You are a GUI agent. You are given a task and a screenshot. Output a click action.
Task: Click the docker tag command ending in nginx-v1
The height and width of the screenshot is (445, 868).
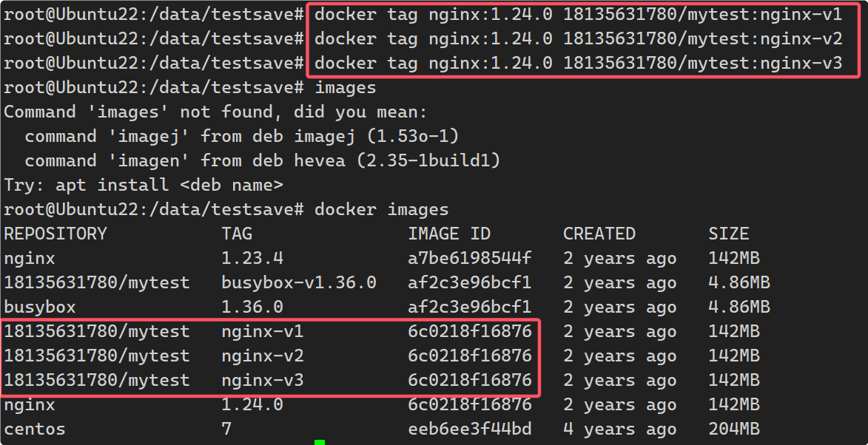[579, 14]
